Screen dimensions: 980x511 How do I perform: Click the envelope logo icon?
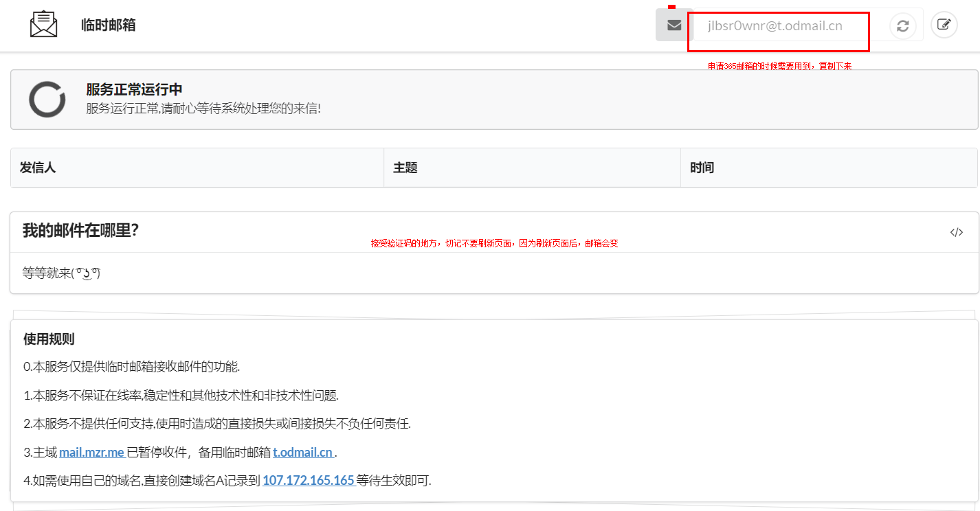coord(43,25)
